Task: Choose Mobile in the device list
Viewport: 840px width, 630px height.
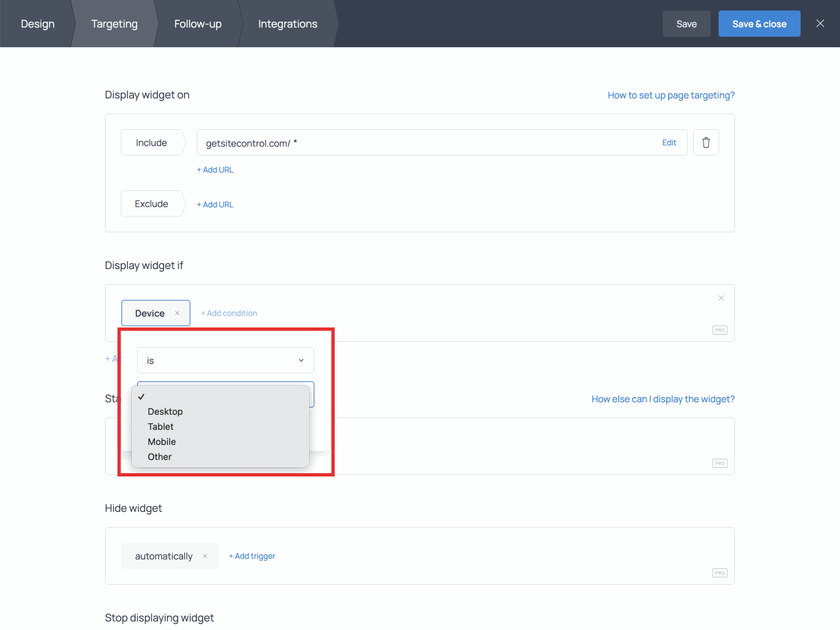Action: (161, 442)
